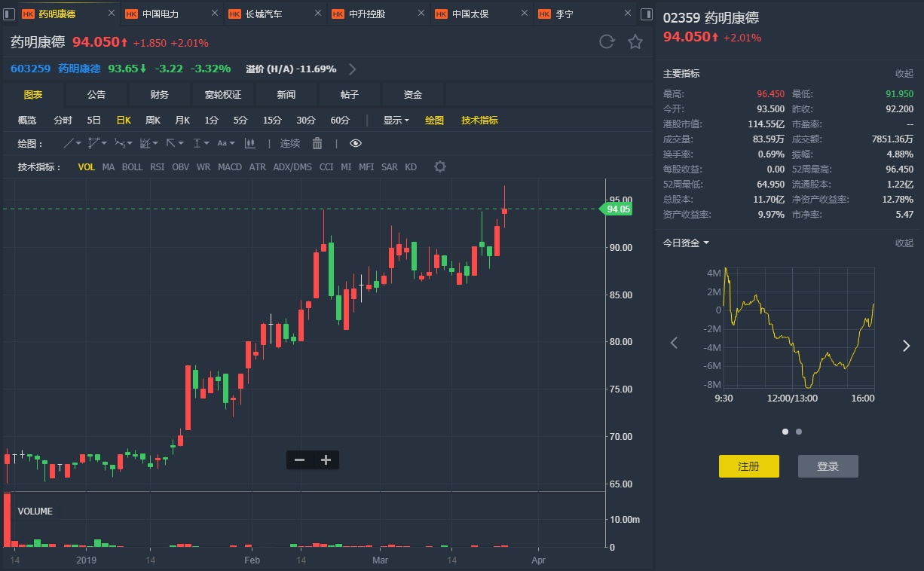Switch to the 李宁 stock tab
Viewport: 924px width, 571px height.
point(585,14)
